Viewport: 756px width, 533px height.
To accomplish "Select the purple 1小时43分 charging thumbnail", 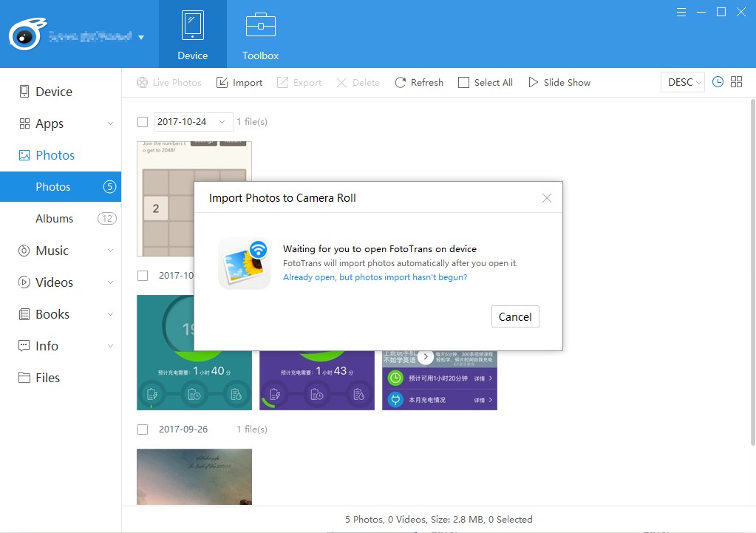I will pyautogui.click(x=317, y=381).
